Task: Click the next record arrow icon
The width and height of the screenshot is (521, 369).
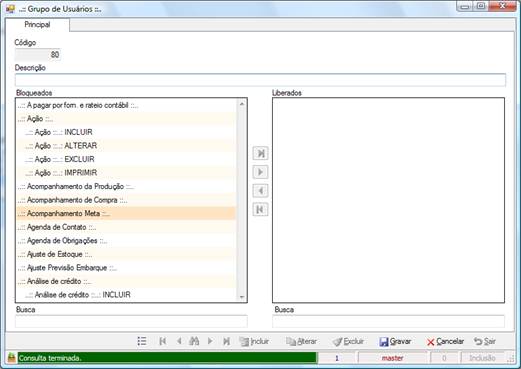Action: pos(210,341)
